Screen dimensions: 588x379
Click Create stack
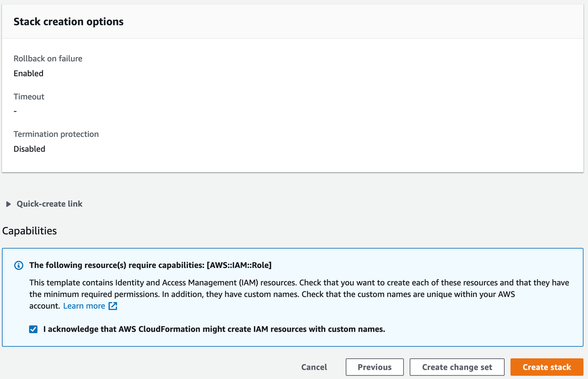tap(547, 367)
